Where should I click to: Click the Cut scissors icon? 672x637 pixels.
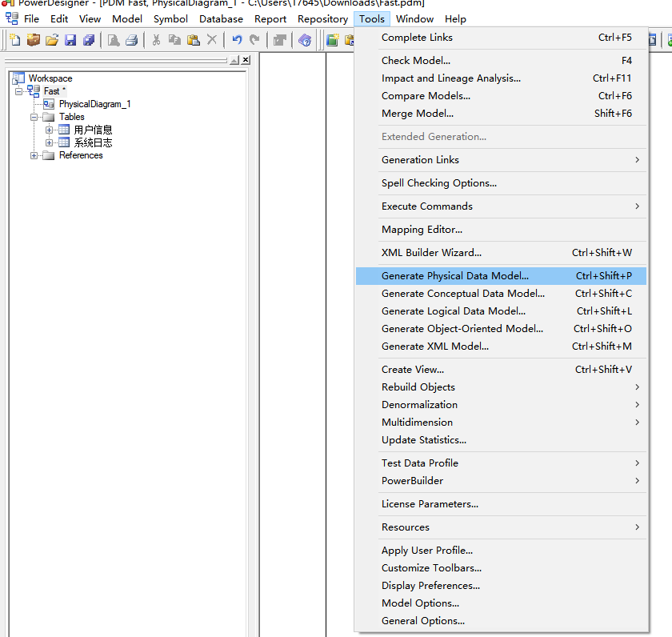pos(157,40)
